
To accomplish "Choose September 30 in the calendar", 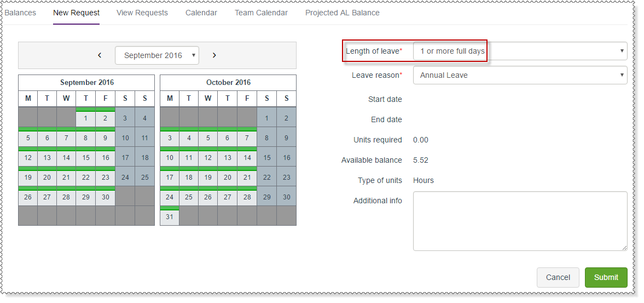I will (x=105, y=197).
